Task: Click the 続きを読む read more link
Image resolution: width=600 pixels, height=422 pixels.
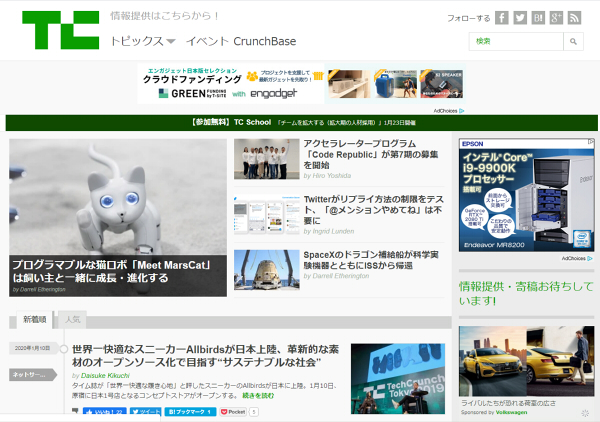Action: pos(258,396)
